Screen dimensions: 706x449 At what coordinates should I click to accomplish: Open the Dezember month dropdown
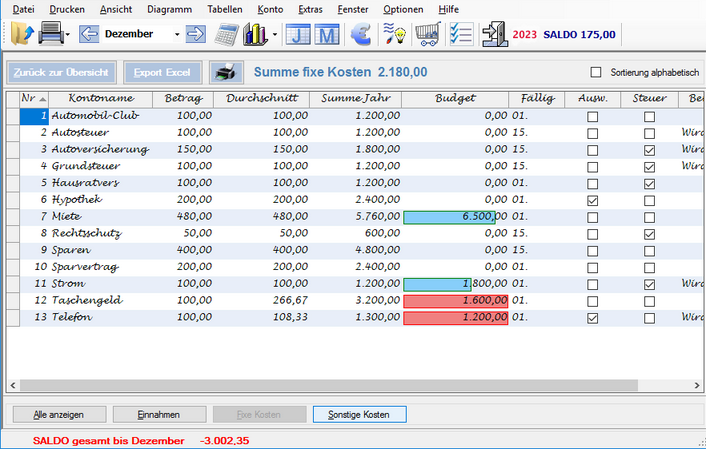tap(177, 34)
